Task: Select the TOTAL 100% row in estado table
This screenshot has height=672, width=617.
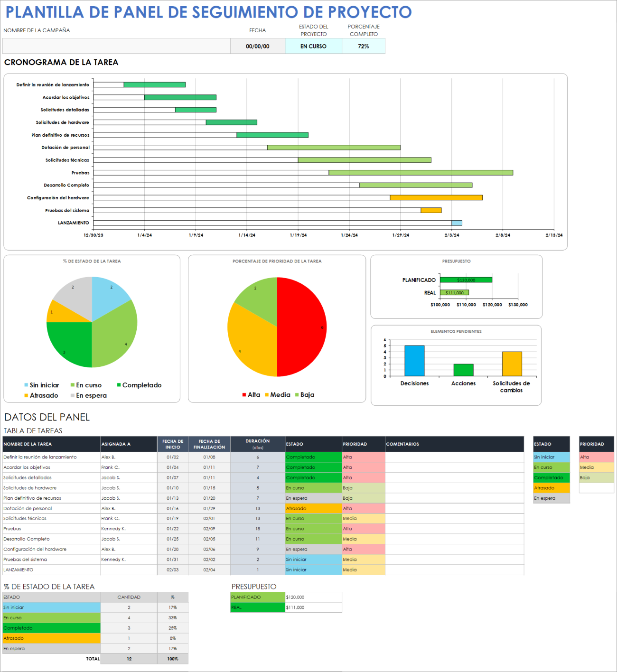Action: pos(173,659)
